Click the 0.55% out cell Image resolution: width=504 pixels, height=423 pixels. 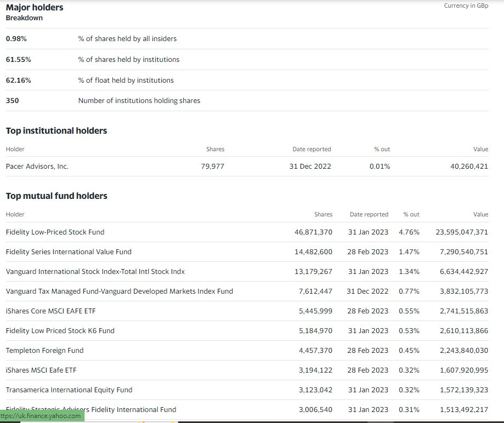point(409,311)
